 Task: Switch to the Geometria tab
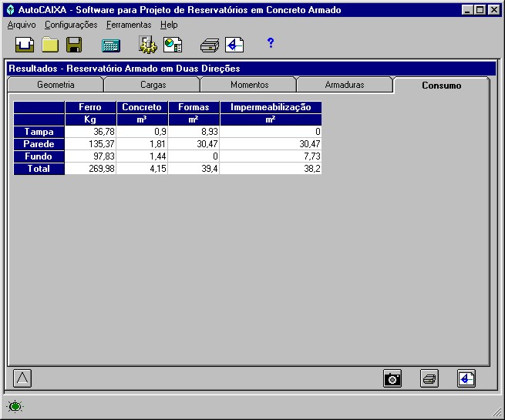pos(56,85)
